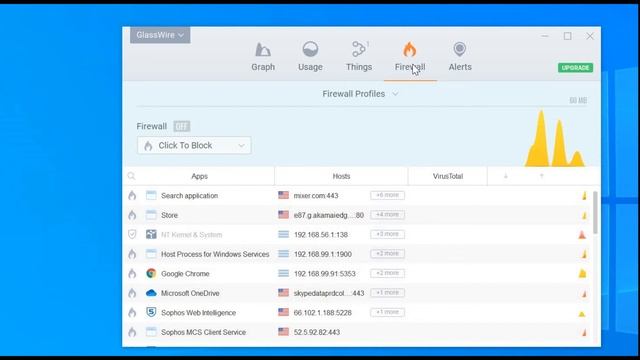
Task: Open the Usage tab
Action: [x=310, y=57]
